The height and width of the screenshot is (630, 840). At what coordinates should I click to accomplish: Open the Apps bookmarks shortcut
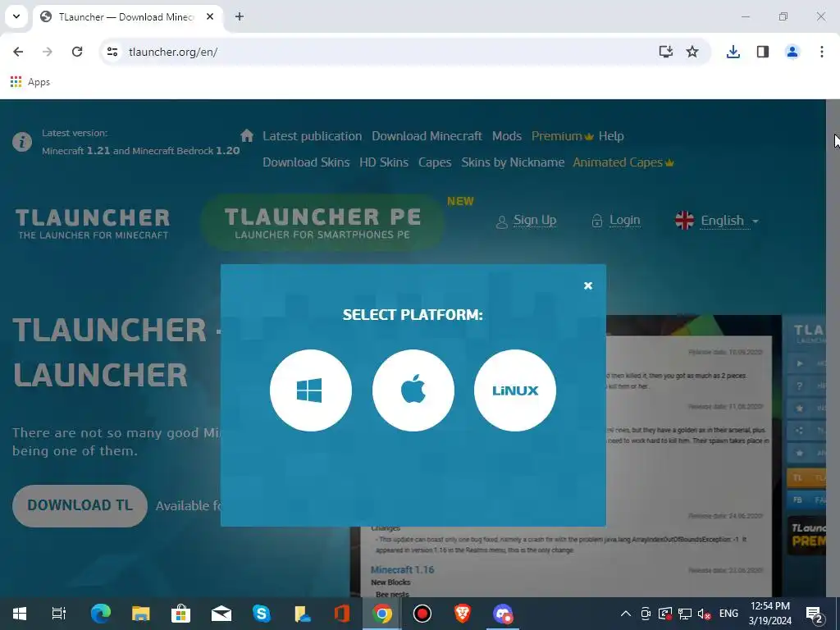[30, 82]
